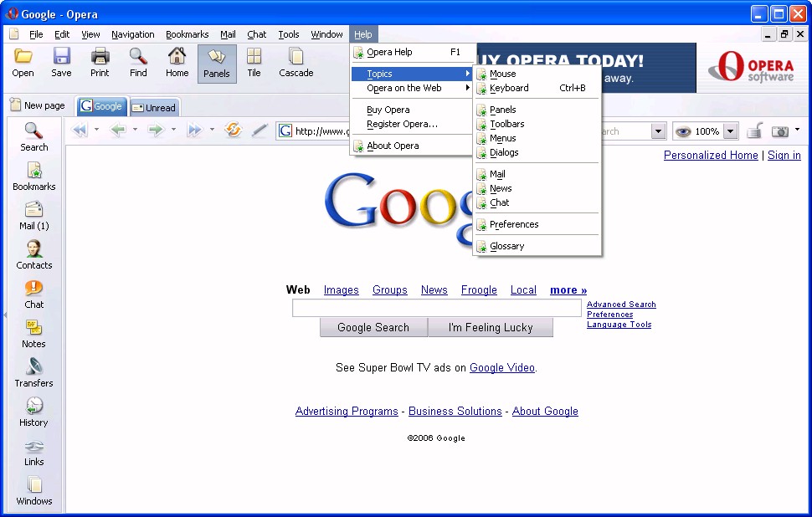Select Dialogs in Topics submenu
The width and height of the screenshot is (812, 517).
pyautogui.click(x=537, y=152)
